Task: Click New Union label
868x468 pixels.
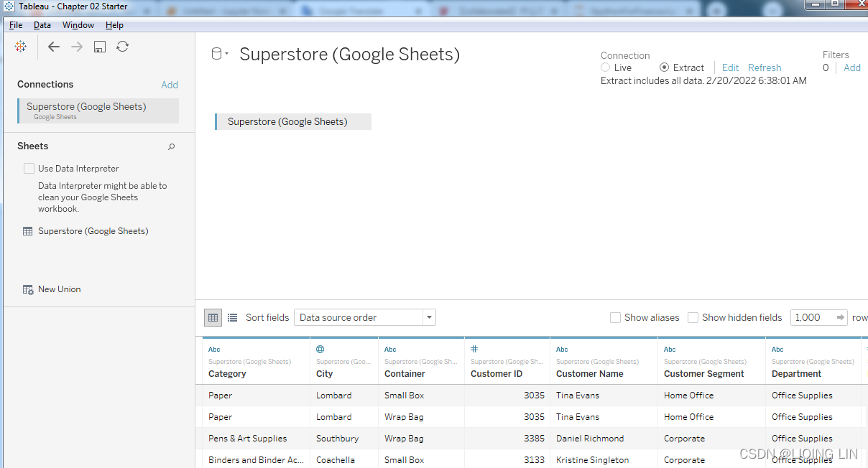Action: point(60,289)
